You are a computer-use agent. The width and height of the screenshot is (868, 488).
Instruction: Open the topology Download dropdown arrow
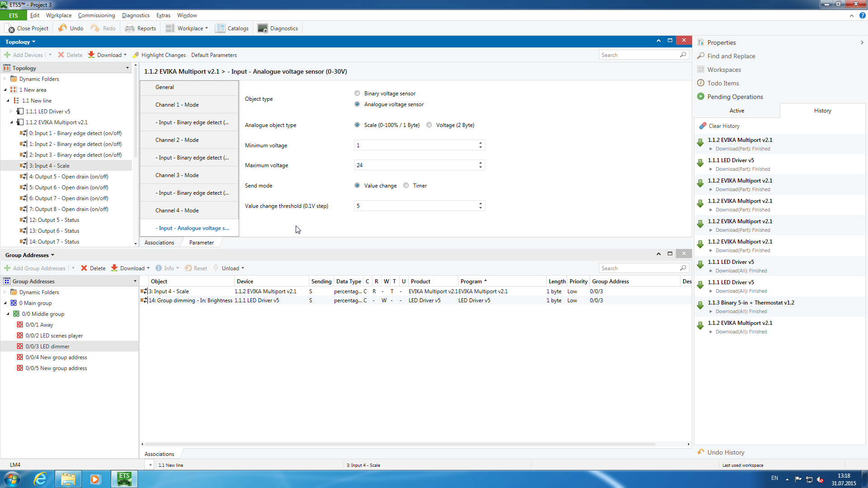coord(125,55)
